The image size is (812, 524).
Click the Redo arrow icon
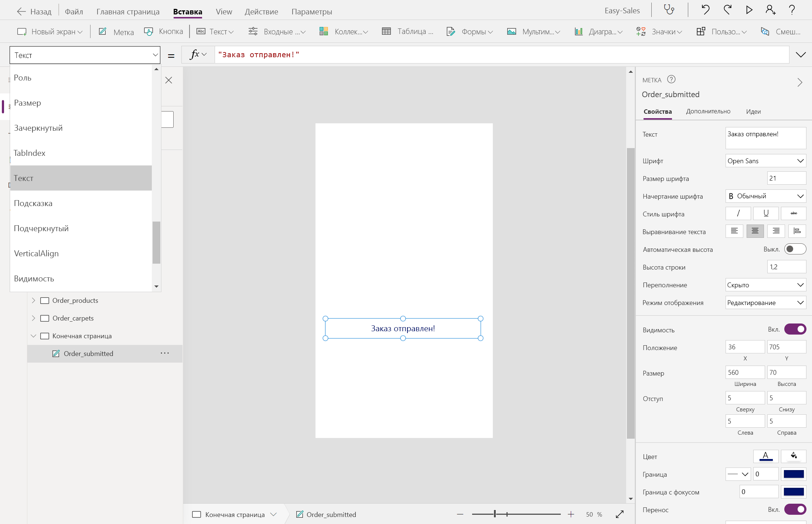pyautogui.click(x=727, y=10)
